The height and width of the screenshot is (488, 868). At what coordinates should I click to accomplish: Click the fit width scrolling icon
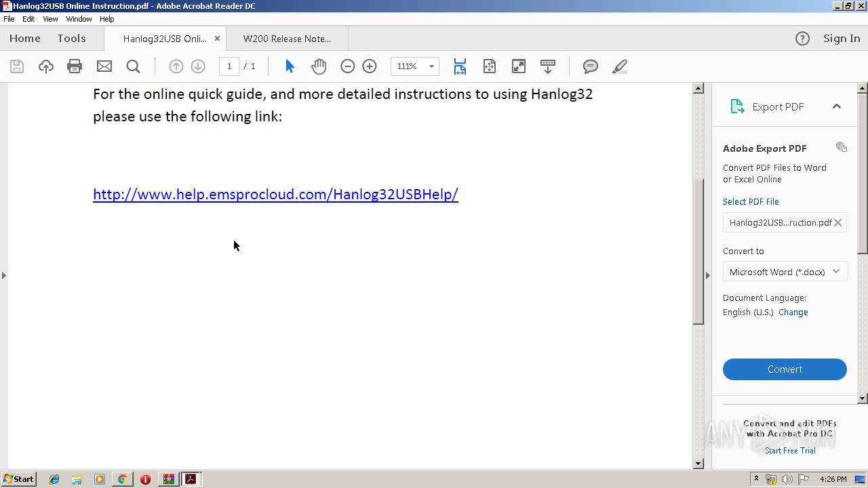pyautogui.click(x=460, y=66)
